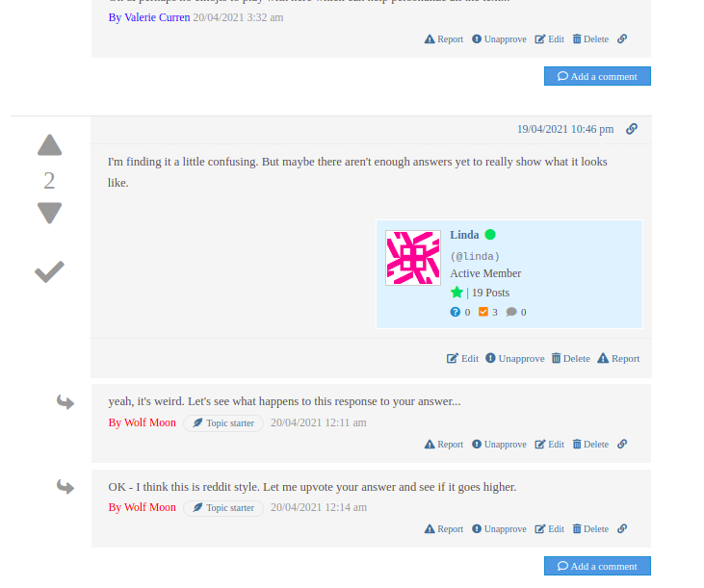Image resolution: width=704 pixels, height=588 pixels.
Task: Downvote Linda's answer with the down arrow
Action: pos(49,213)
